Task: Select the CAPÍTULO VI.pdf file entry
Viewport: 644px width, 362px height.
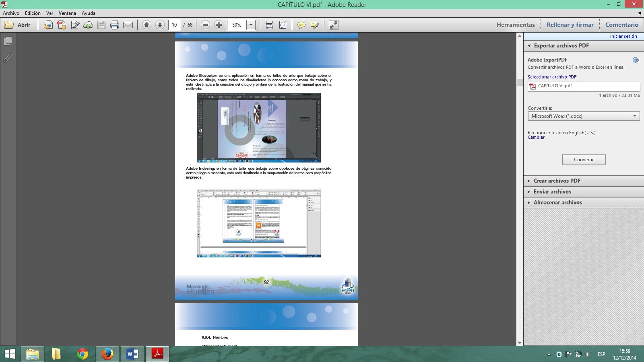Action: (584, 86)
